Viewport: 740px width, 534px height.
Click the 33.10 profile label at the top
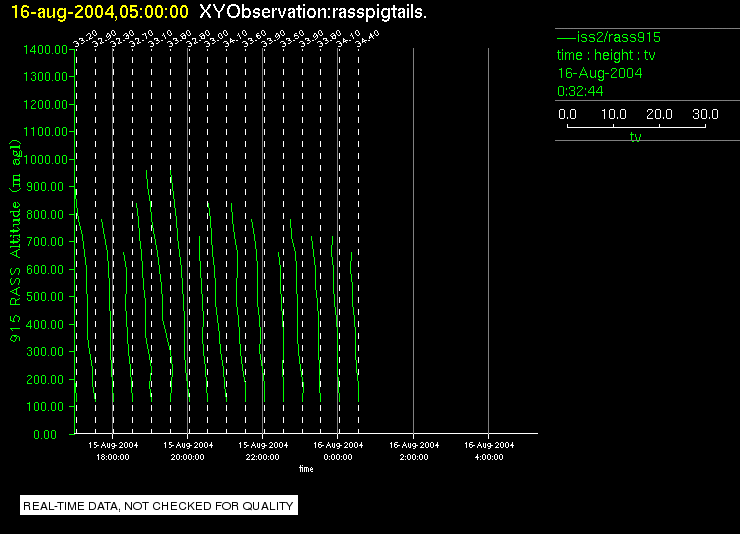tap(160, 39)
